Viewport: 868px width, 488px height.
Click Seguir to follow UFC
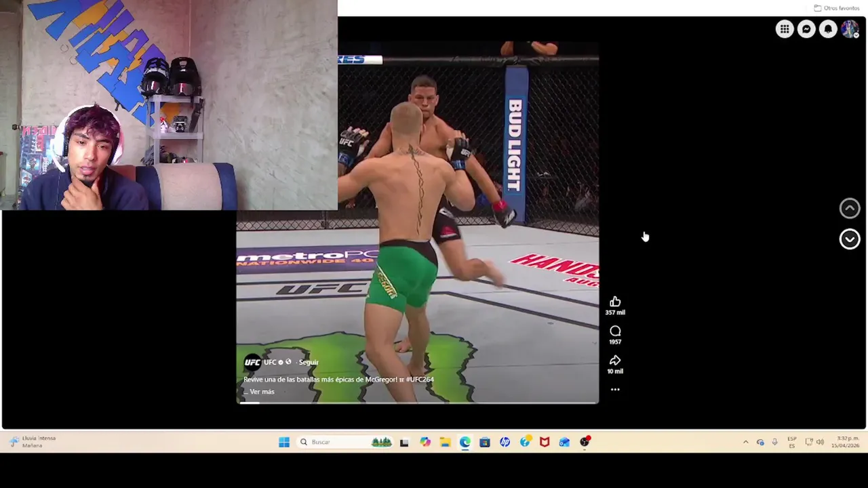click(309, 363)
